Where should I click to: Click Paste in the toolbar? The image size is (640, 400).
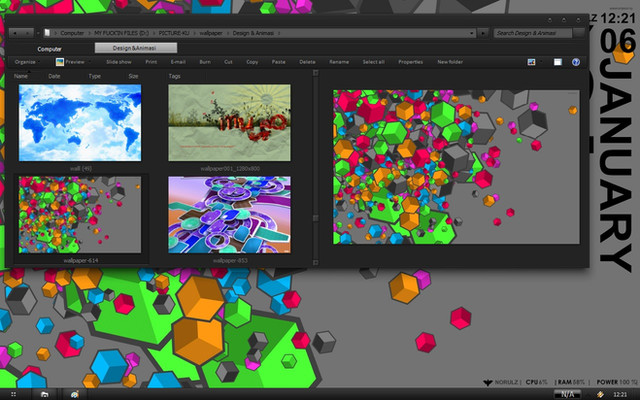click(278, 62)
